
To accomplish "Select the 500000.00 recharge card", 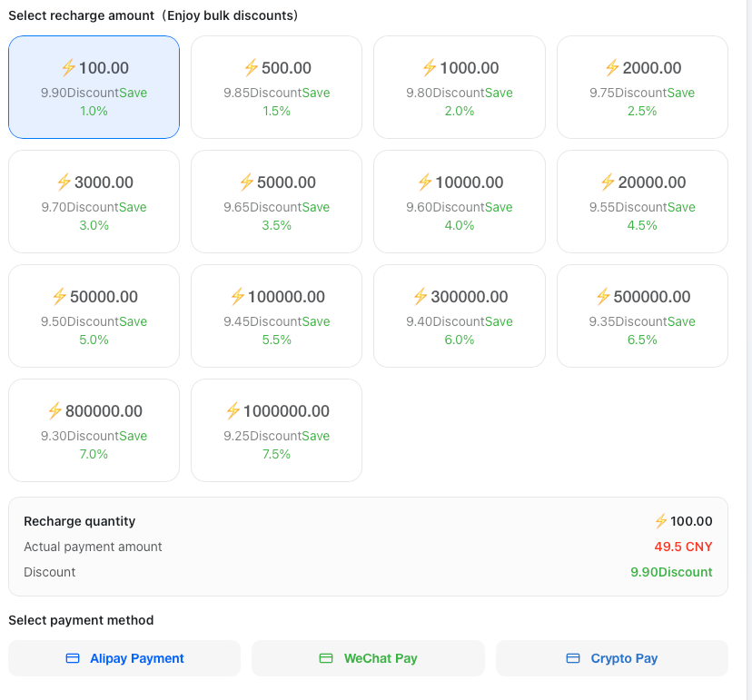I will click(x=642, y=316).
